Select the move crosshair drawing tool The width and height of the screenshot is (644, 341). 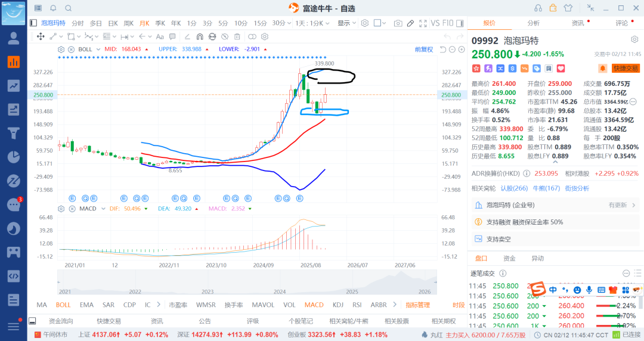41,36
